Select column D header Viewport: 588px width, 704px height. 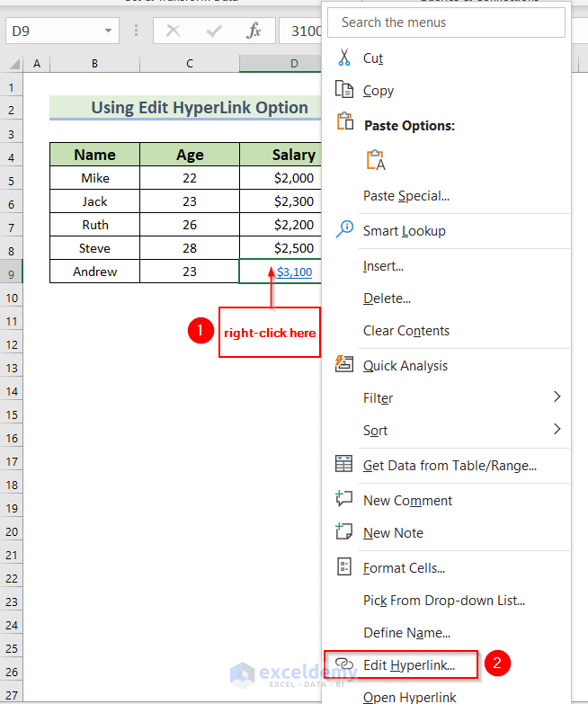click(x=281, y=64)
